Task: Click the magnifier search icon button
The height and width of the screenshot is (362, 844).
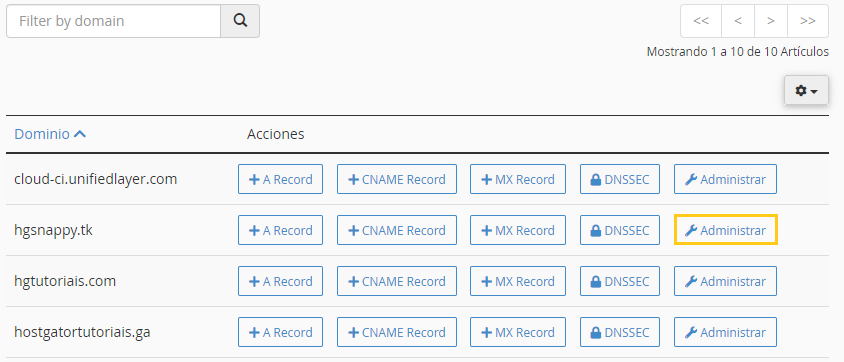Action: [240, 21]
